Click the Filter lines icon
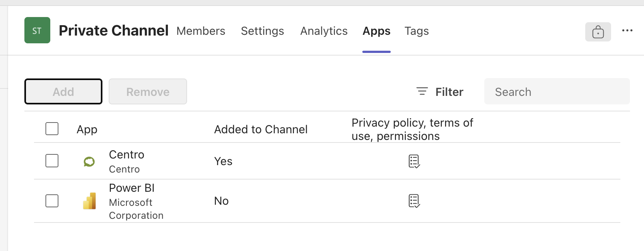The width and height of the screenshot is (644, 251). click(x=422, y=91)
